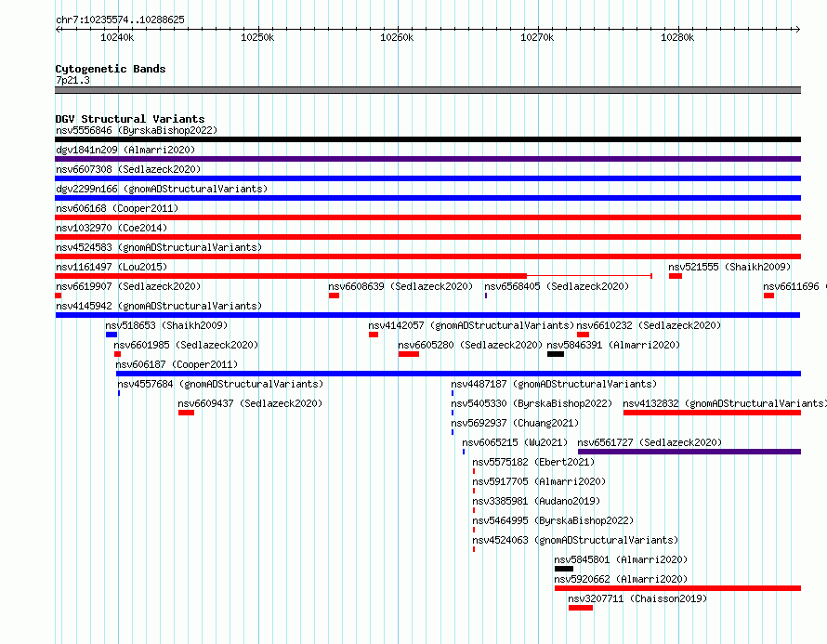Select the Cytogenetic Bands track title

(x=111, y=69)
